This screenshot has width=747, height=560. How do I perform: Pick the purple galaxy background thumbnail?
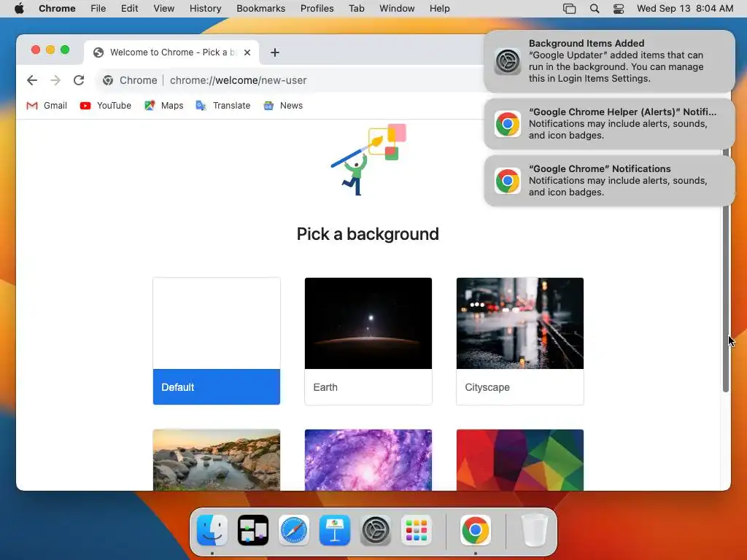pos(368,459)
